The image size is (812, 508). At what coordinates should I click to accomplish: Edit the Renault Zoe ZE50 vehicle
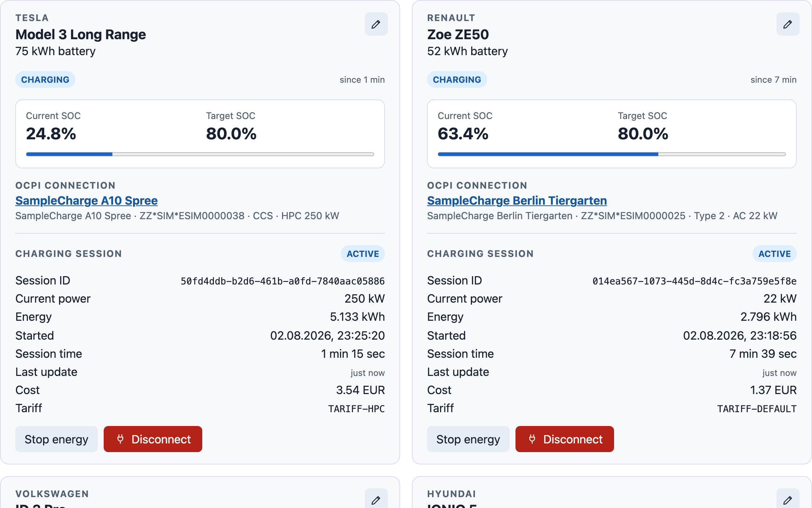(788, 24)
